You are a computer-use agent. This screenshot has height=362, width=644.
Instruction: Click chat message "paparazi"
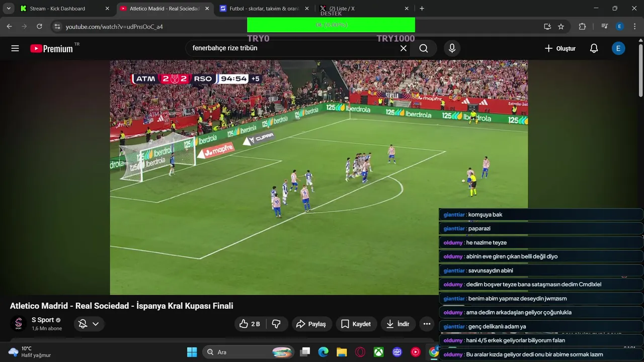(x=479, y=228)
